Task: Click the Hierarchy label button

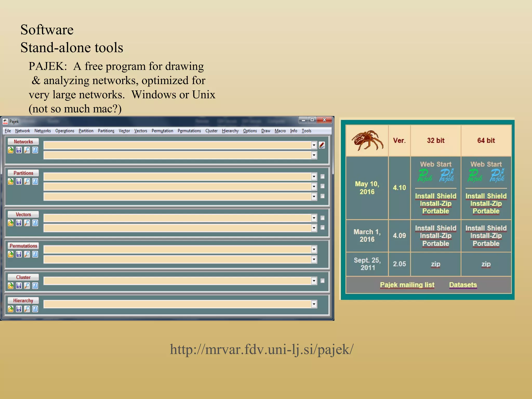Action: [x=23, y=300]
